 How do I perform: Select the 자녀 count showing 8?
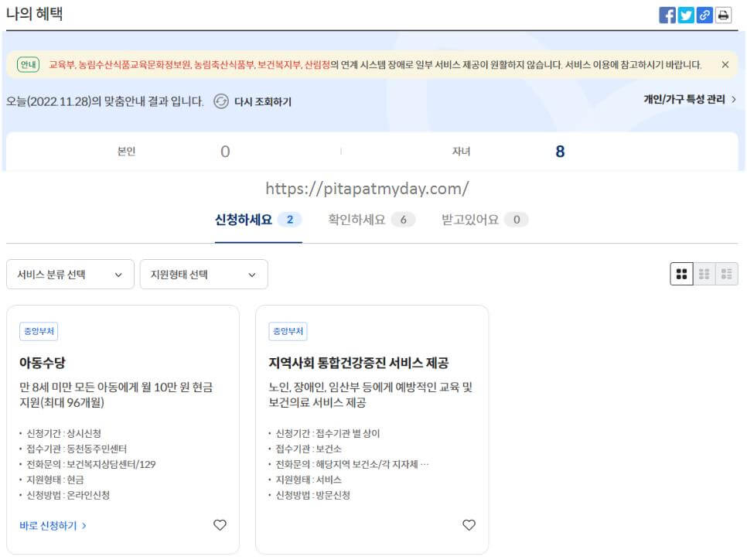click(x=560, y=151)
